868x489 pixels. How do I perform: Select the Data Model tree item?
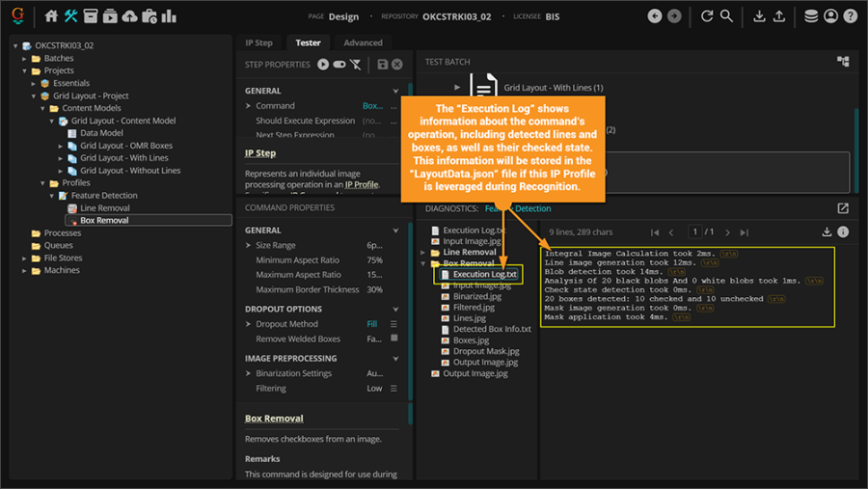coord(101,133)
